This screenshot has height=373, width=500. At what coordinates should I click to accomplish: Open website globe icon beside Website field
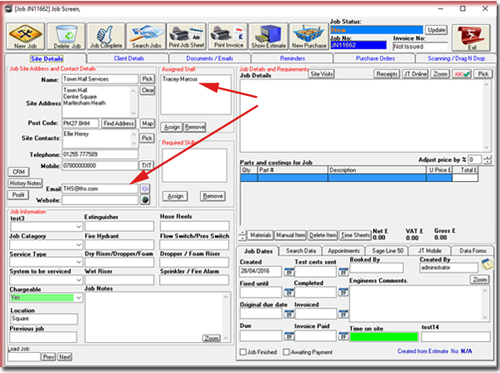(145, 200)
